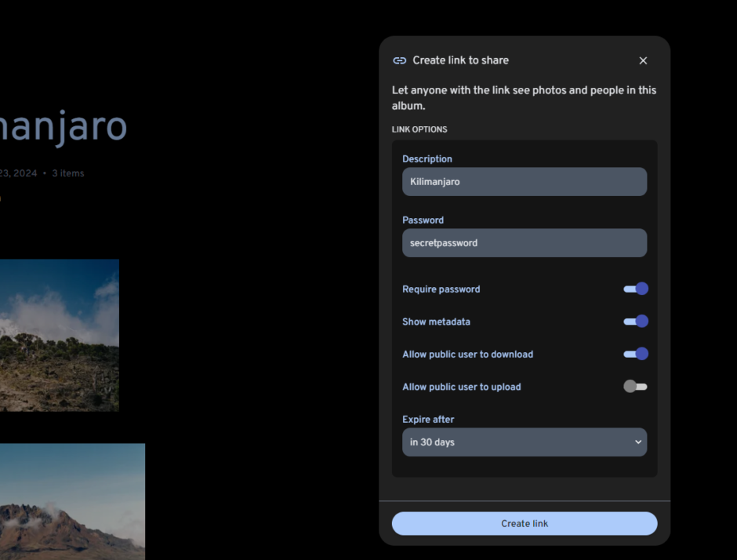The height and width of the screenshot is (560, 737).
Task: Click the chain link icon in the dialog header
Action: 400,60
